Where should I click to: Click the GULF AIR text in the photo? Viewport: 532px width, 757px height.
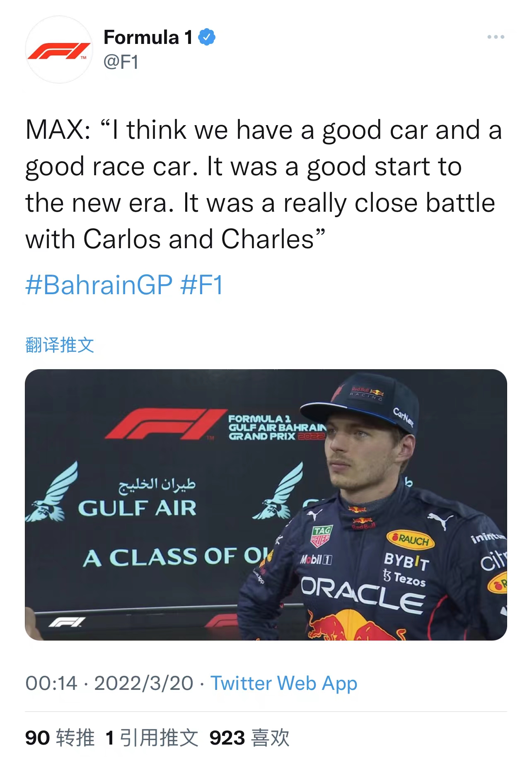(137, 508)
